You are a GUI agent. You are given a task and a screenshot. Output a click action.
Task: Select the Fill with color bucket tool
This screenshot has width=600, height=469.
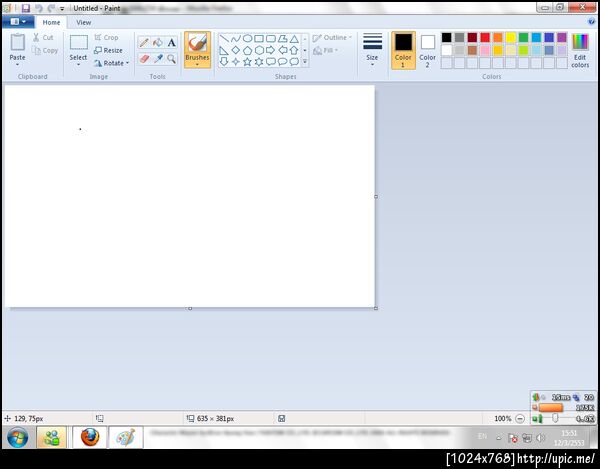[158, 42]
